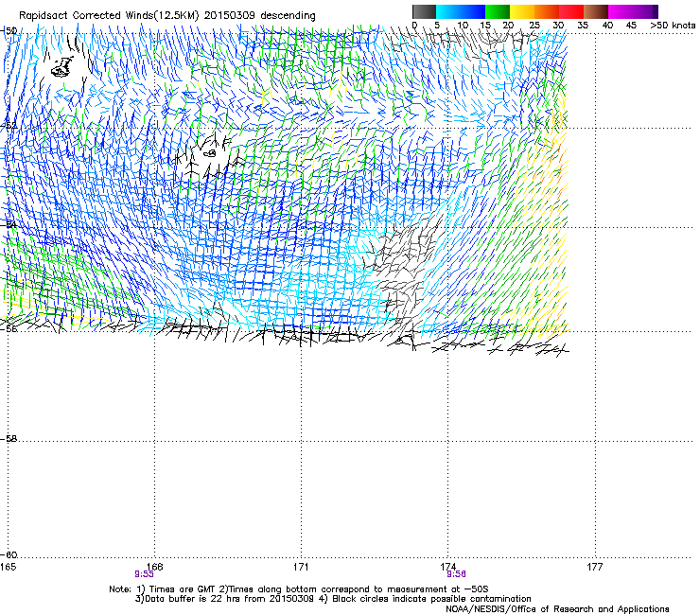Click the legend label '>50 knots'
The width and height of the screenshot is (700, 615).
tap(673, 26)
